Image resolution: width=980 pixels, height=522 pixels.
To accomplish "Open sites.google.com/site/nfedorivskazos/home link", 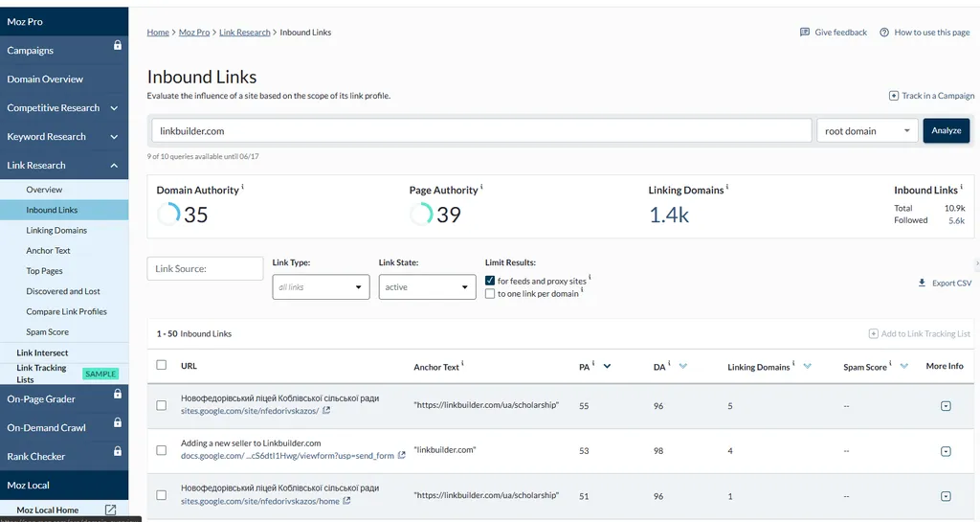I will coord(260,501).
